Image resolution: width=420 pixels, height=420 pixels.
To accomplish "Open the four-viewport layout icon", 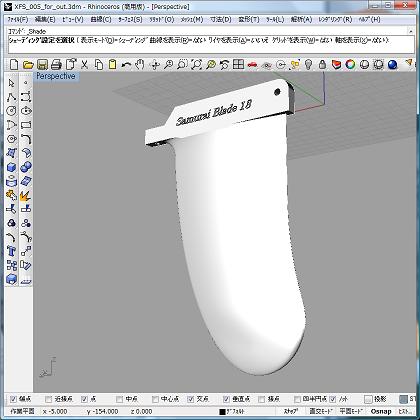I will pyautogui.click(x=238, y=64).
